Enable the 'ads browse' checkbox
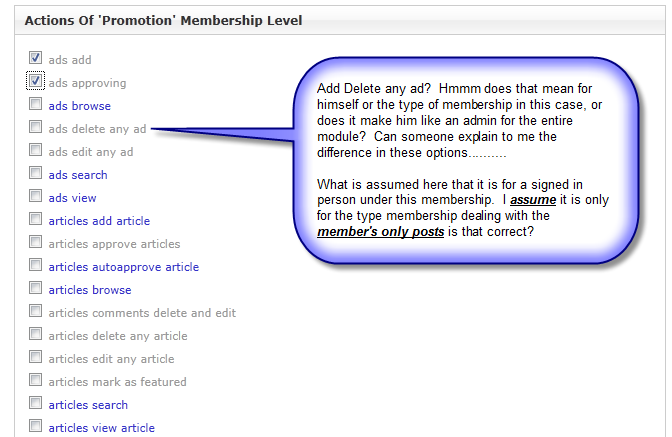 pos(36,105)
